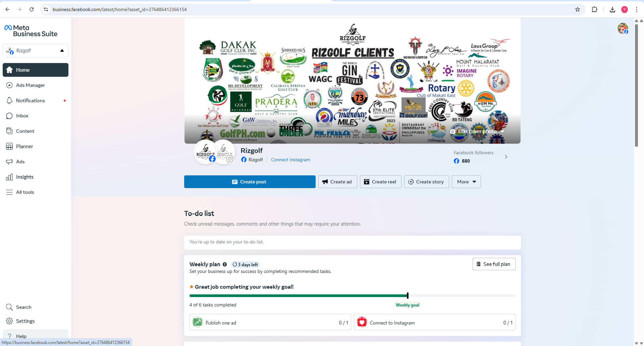Click the Settings gear icon

pos(9,321)
